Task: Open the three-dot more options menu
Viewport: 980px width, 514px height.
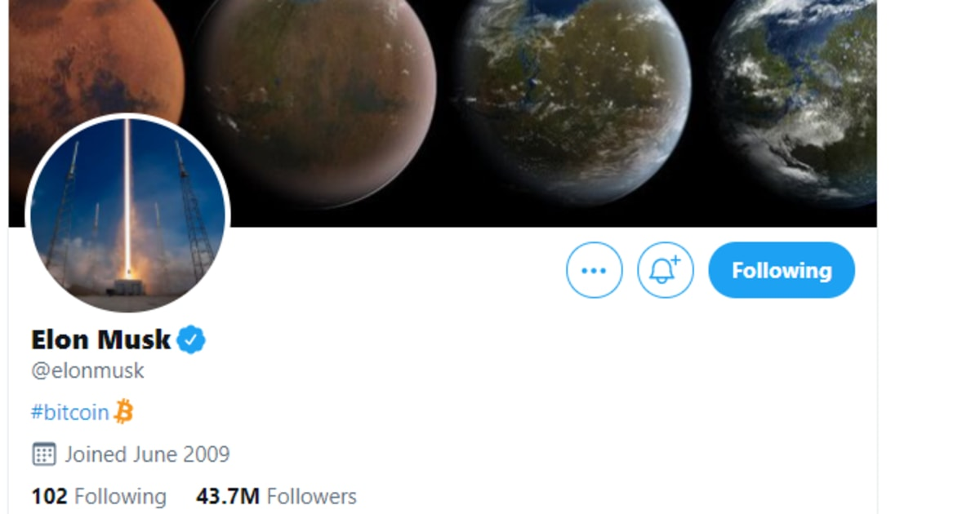Action: (594, 270)
